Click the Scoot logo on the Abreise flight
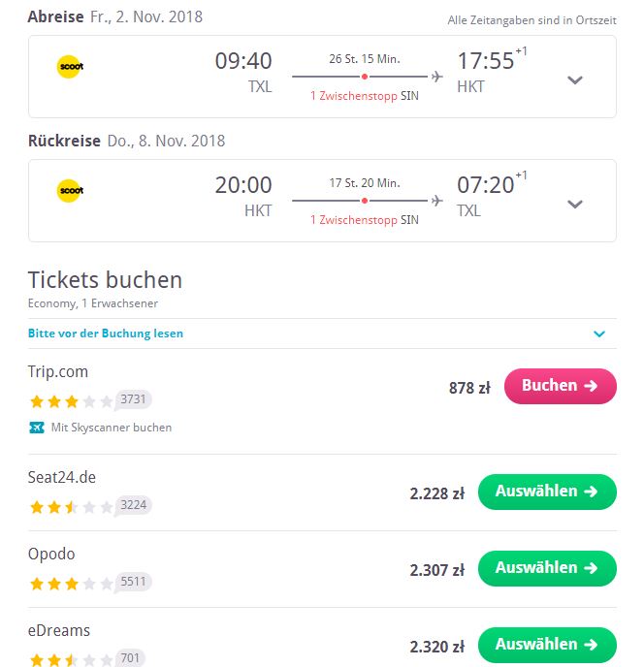This screenshot has width=644, height=667. click(70, 67)
